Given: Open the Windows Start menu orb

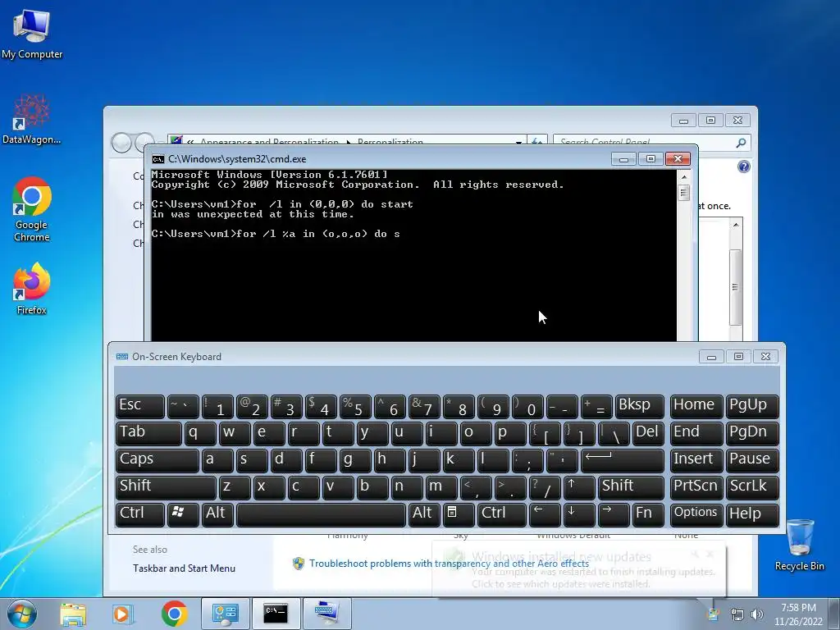Looking at the screenshot, I should (x=22, y=614).
